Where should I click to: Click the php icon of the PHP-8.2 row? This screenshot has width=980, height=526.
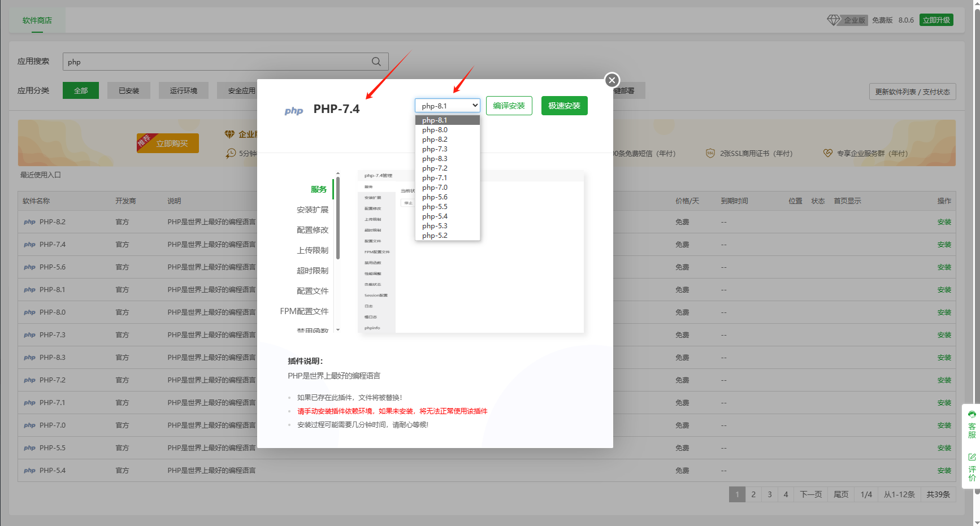[29, 222]
